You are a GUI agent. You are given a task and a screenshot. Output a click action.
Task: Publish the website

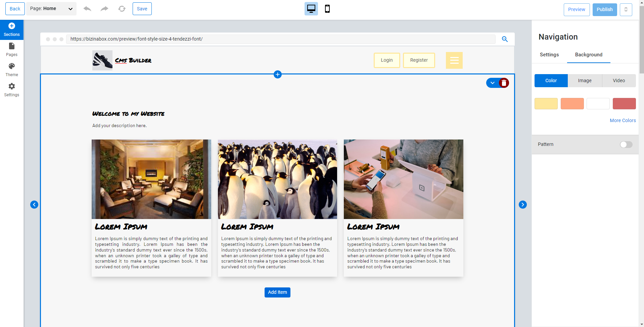(604, 9)
